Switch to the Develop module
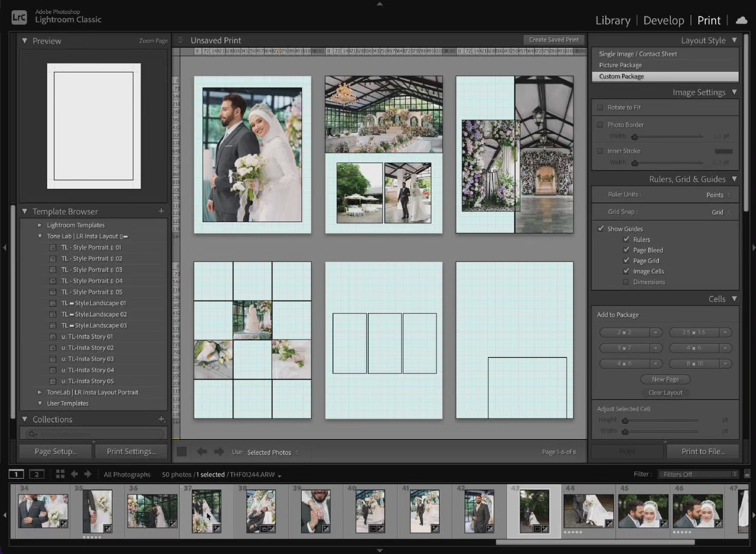This screenshot has width=756, height=554. 663,21
